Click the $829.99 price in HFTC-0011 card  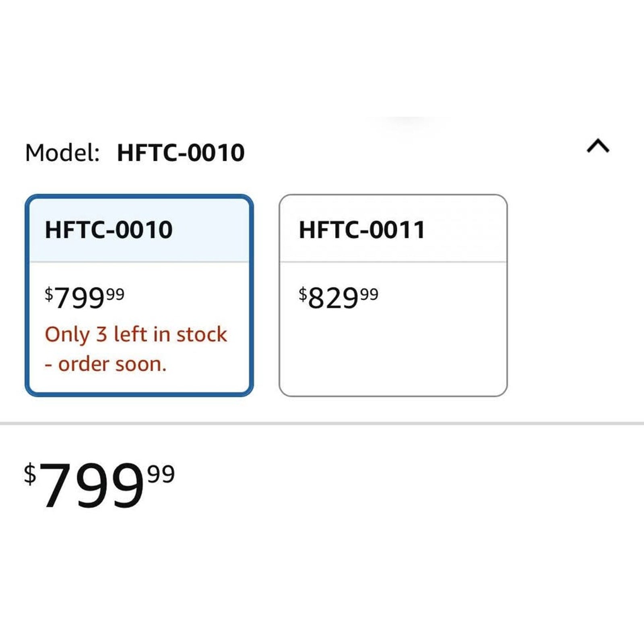pyautogui.click(x=339, y=298)
